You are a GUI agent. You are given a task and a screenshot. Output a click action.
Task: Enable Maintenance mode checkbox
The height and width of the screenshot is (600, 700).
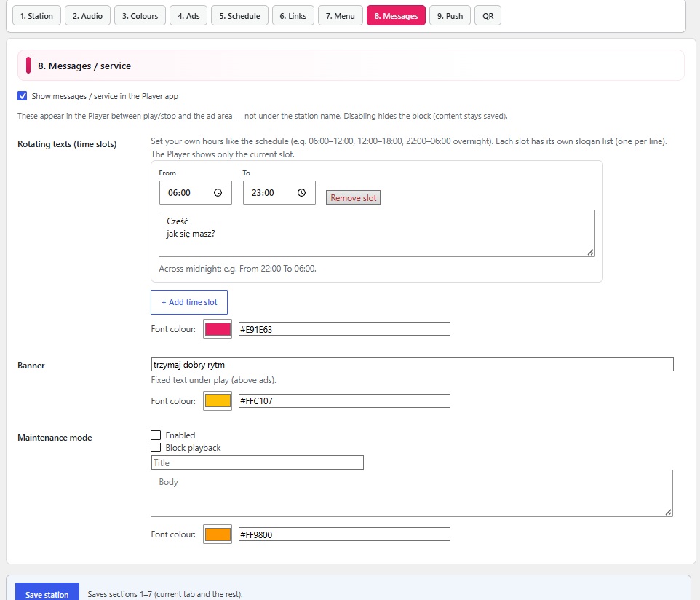[156, 435]
